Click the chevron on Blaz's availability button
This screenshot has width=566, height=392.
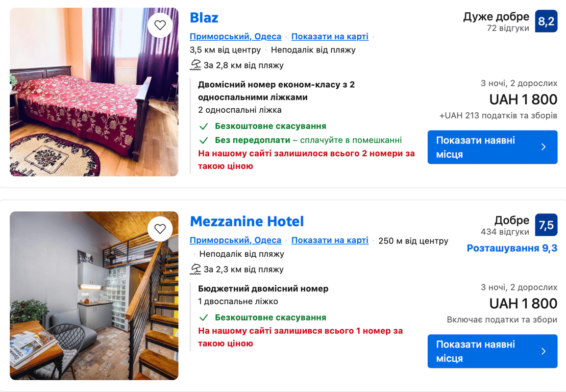(544, 147)
